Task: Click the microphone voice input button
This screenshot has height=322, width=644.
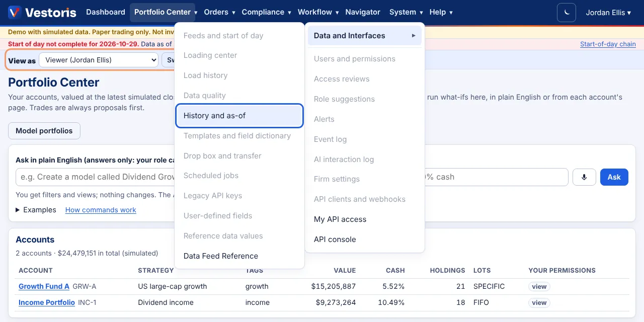Action: pos(584,177)
